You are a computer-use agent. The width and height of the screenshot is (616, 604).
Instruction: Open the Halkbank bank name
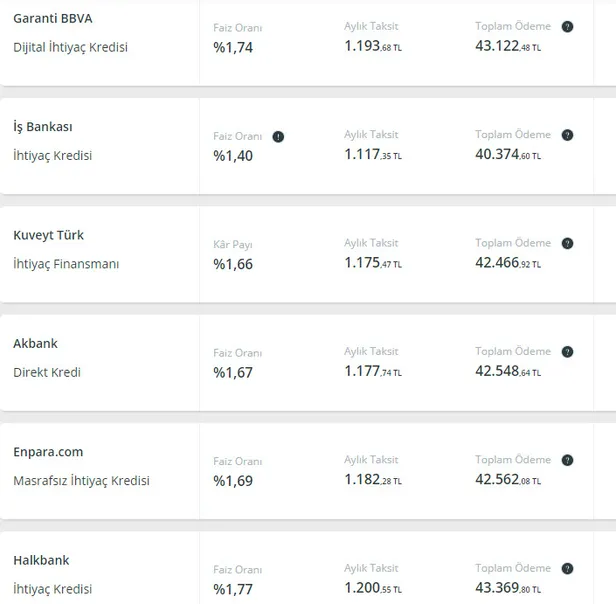tap(41, 560)
